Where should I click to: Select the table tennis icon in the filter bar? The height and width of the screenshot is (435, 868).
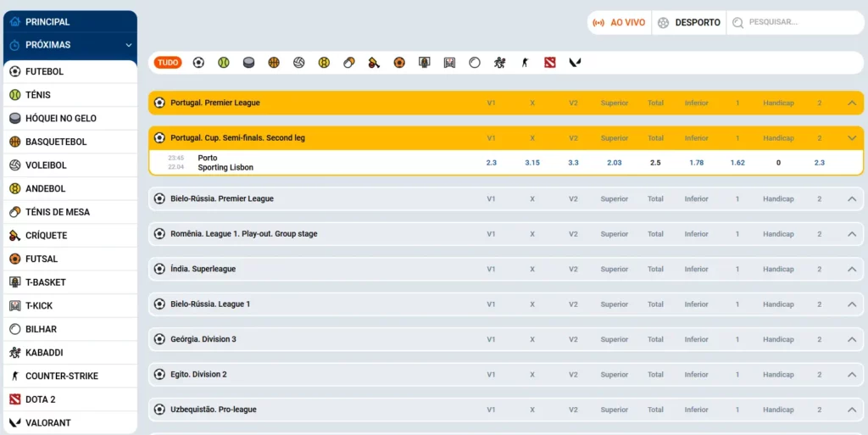(x=348, y=63)
